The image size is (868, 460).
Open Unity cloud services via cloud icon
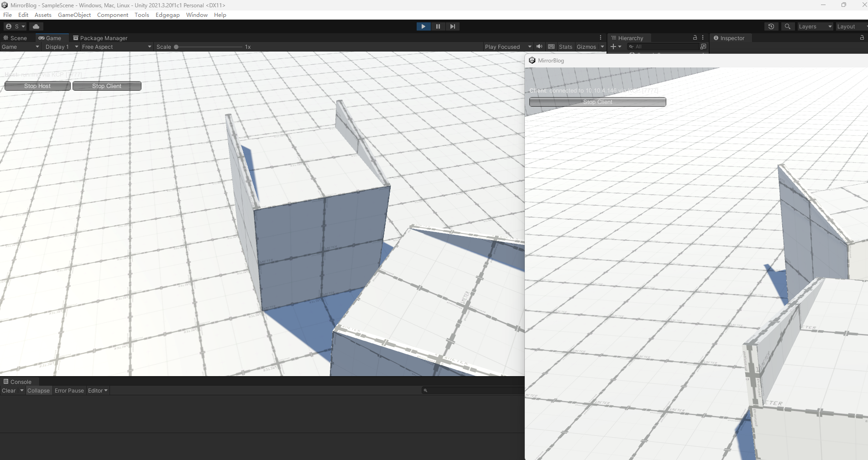36,26
